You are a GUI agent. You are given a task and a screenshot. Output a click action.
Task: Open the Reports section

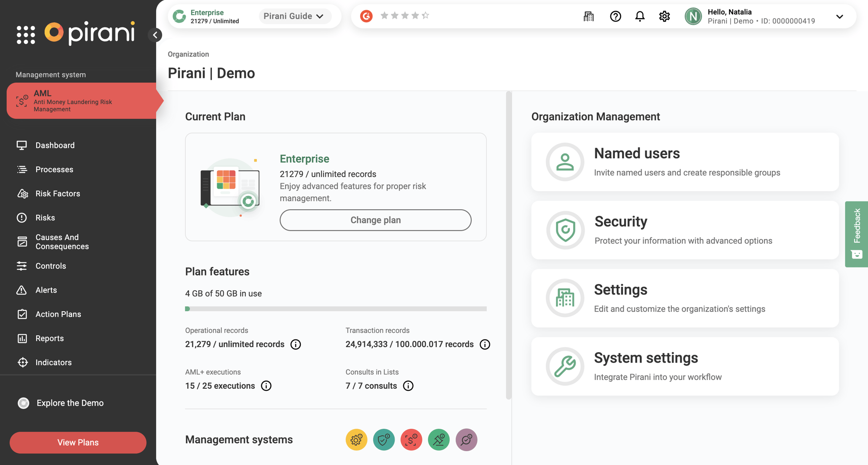[50, 338]
